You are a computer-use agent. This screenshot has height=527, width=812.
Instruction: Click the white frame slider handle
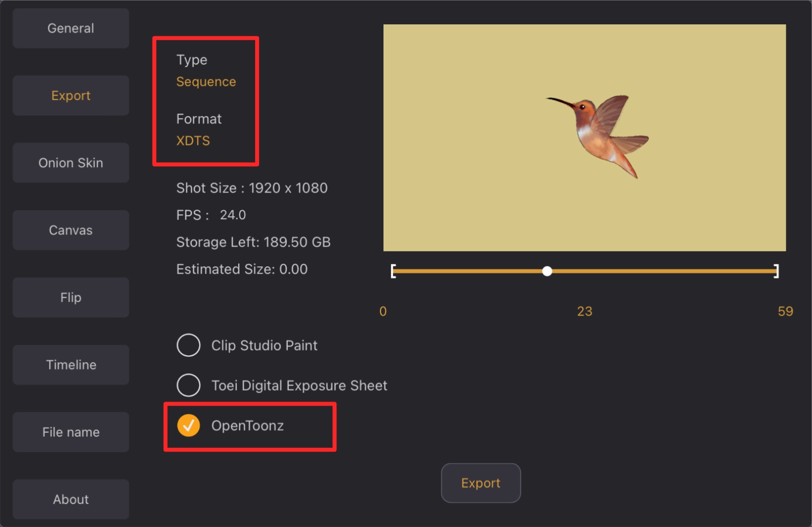(547, 271)
